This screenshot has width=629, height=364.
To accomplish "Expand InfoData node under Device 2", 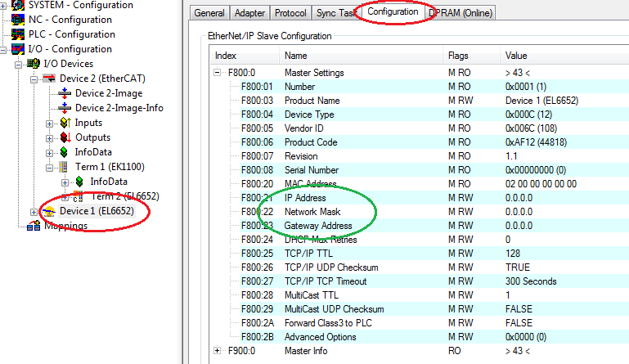I will point(49,153).
